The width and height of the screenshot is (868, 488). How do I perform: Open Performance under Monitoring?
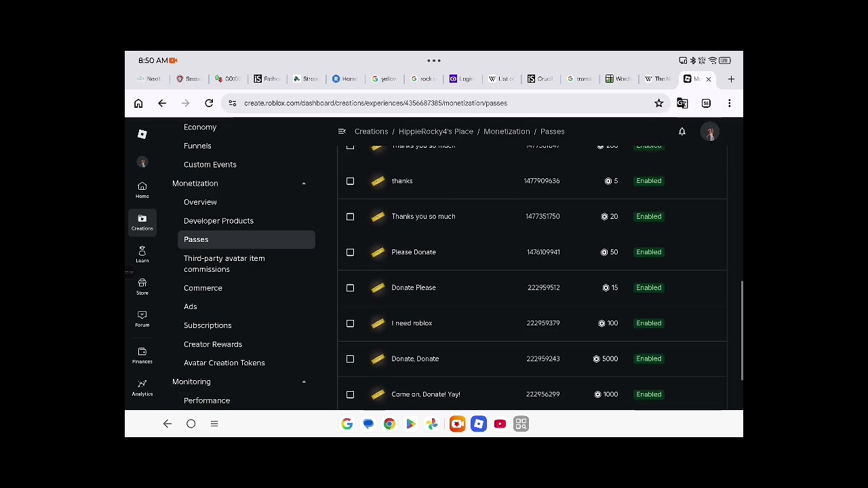[x=207, y=401]
